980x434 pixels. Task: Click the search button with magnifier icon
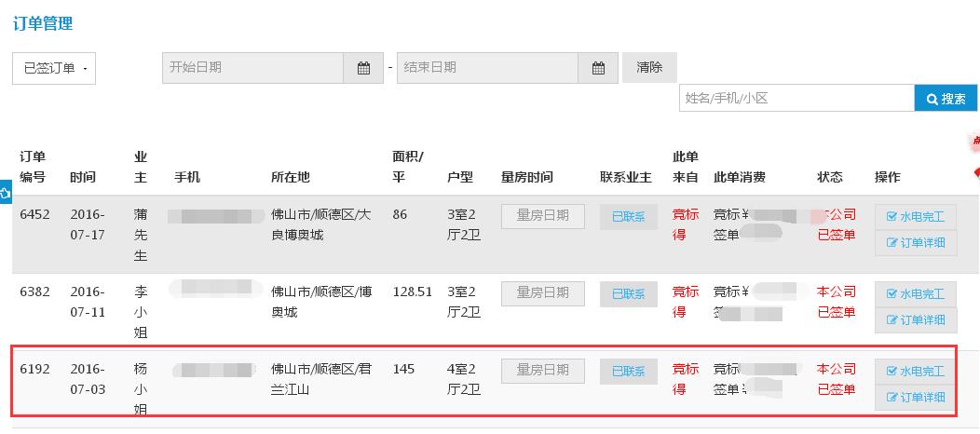click(946, 99)
